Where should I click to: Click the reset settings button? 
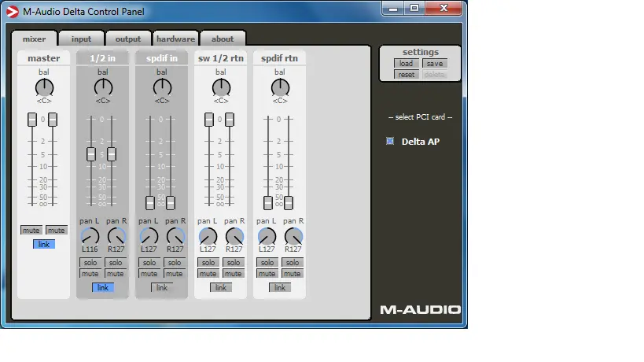click(407, 75)
